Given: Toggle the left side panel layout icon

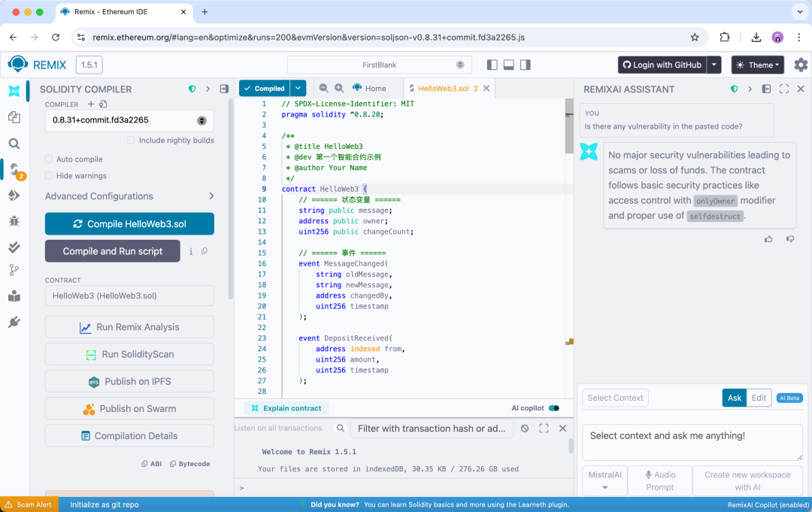Looking at the screenshot, I should click(x=492, y=65).
